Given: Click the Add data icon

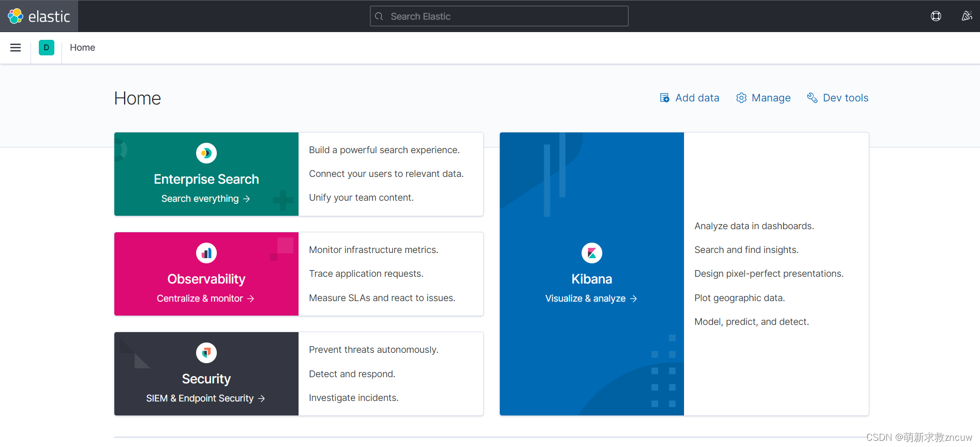Looking at the screenshot, I should [665, 98].
